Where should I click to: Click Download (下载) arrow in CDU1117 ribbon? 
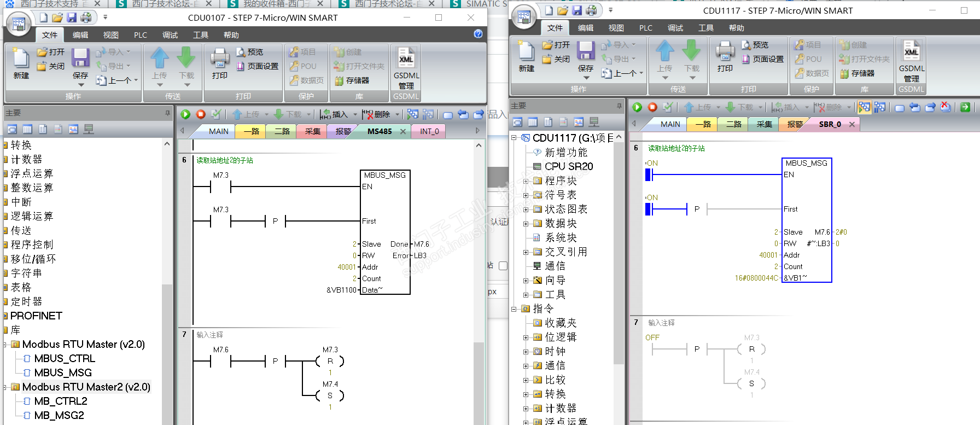(x=691, y=51)
